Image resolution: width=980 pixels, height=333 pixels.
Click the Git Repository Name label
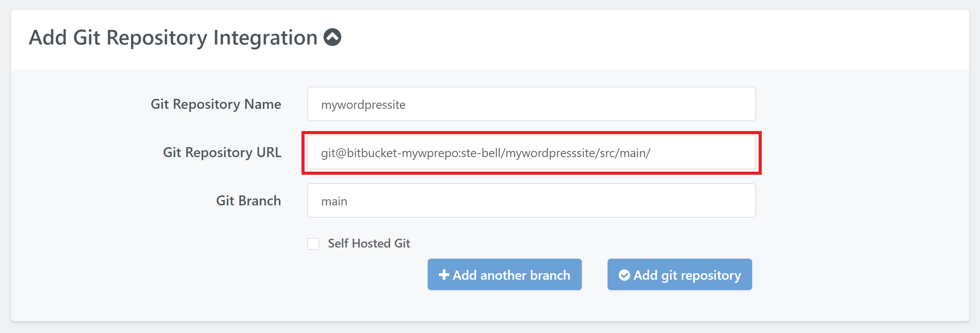[216, 104]
